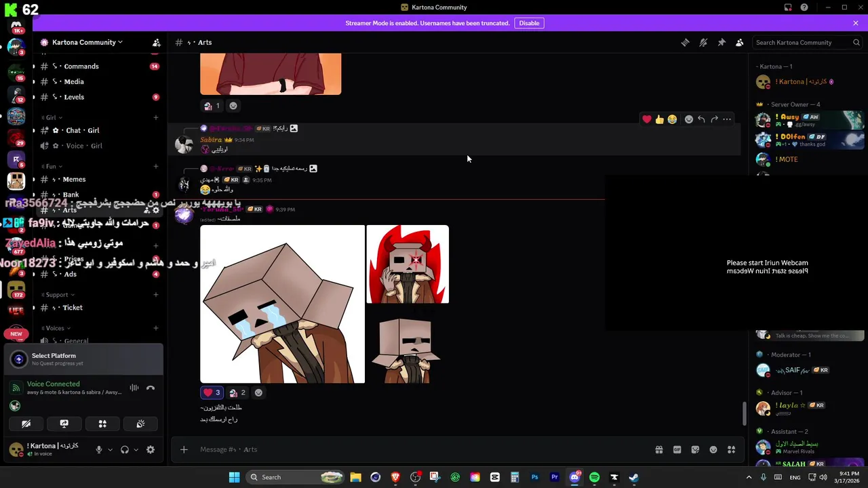Create channel in Girl category
Image resolution: width=868 pixels, height=488 pixels.
coord(156,117)
